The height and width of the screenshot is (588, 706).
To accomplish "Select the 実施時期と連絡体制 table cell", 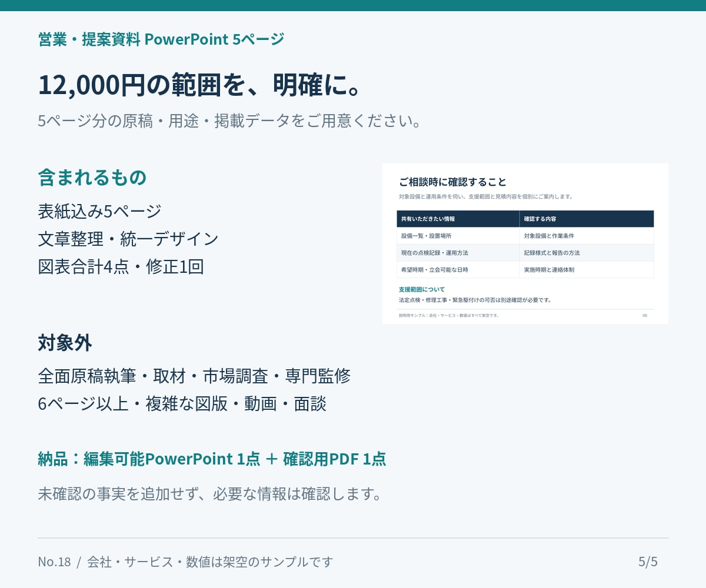I will 587,269.
